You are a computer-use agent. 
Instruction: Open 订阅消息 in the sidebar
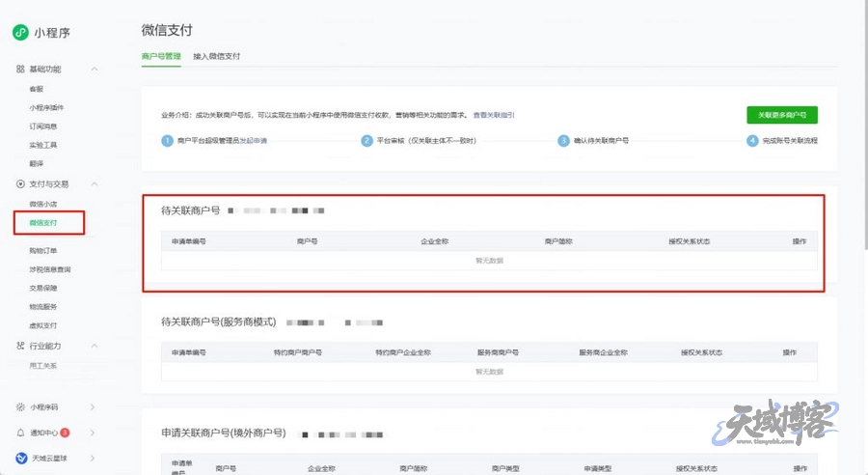(43, 126)
